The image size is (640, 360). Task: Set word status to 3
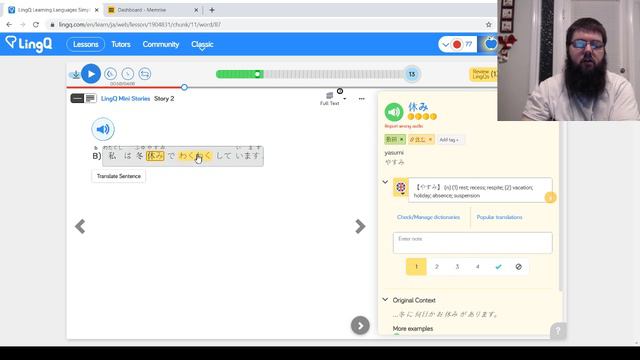coord(457,267)
